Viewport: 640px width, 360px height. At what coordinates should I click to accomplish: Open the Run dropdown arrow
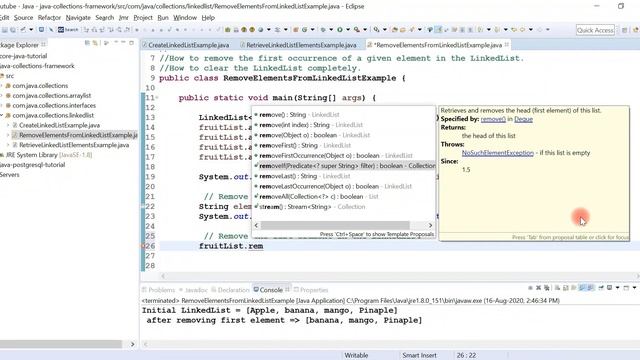[x=348, y=30]
